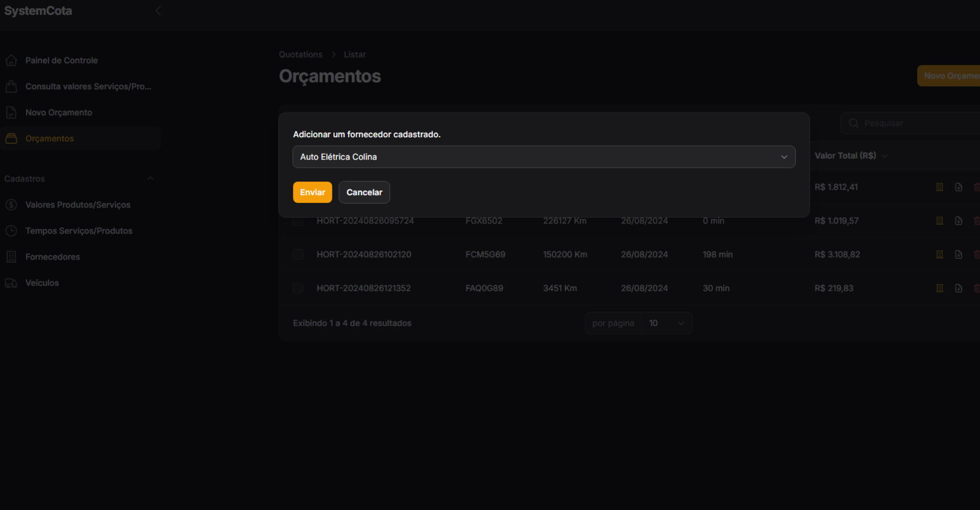Click supplier building icon in R$ 219,83 row
Screen dimensions: 980x510
[x=940, y=288]
